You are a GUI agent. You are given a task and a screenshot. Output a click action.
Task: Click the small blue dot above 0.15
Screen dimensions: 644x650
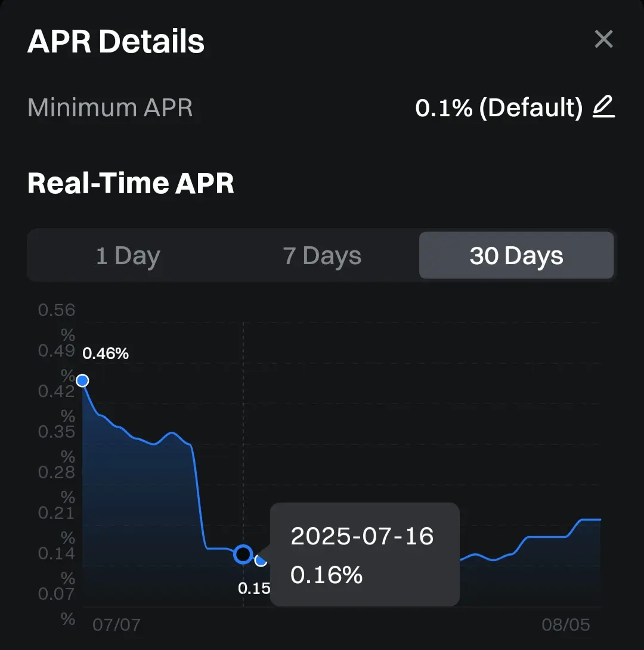click(261, 561)
